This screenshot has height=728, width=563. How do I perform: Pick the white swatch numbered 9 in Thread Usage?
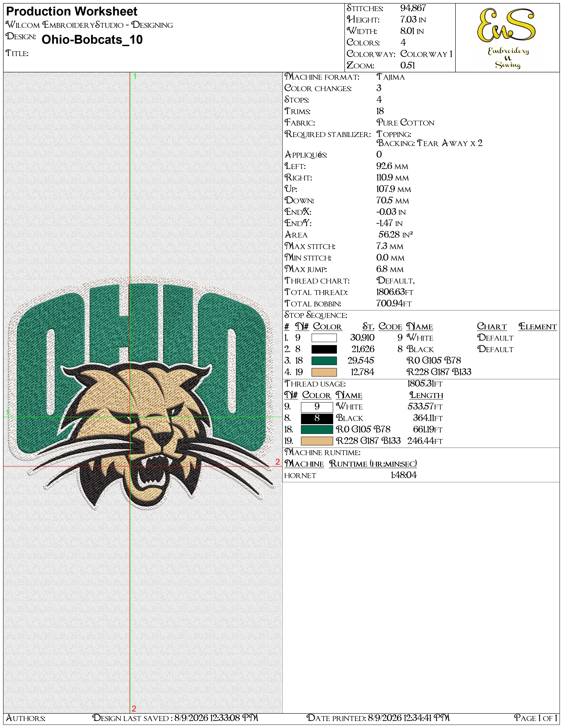(317, 407)
